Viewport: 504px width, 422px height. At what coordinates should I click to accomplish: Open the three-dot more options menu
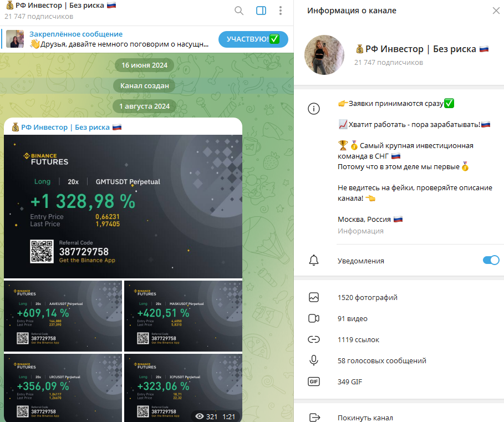(x=281, y=11)
